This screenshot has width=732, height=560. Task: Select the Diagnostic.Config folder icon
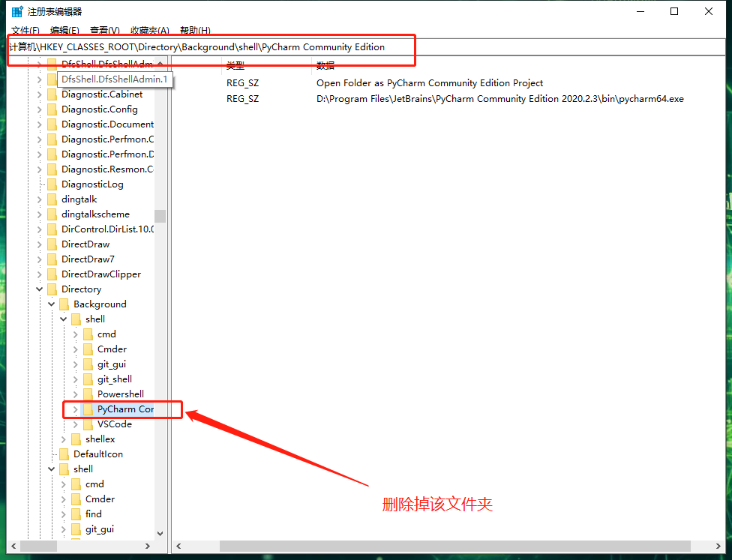(x=52, y=109)
